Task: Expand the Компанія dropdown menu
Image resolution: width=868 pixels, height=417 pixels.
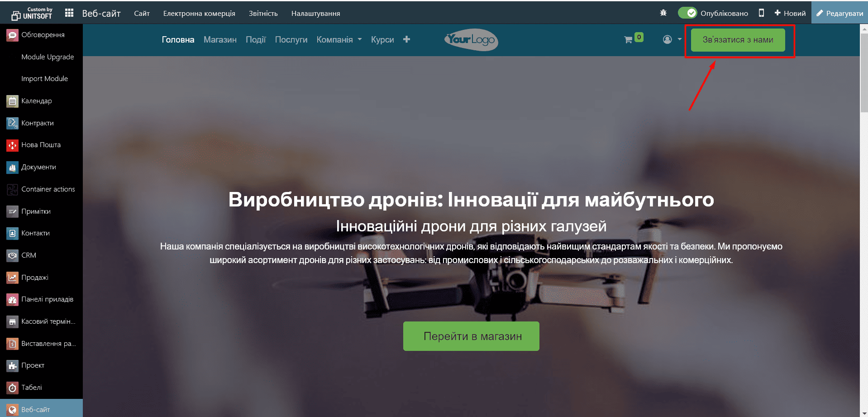Action: tap(339, 40)
